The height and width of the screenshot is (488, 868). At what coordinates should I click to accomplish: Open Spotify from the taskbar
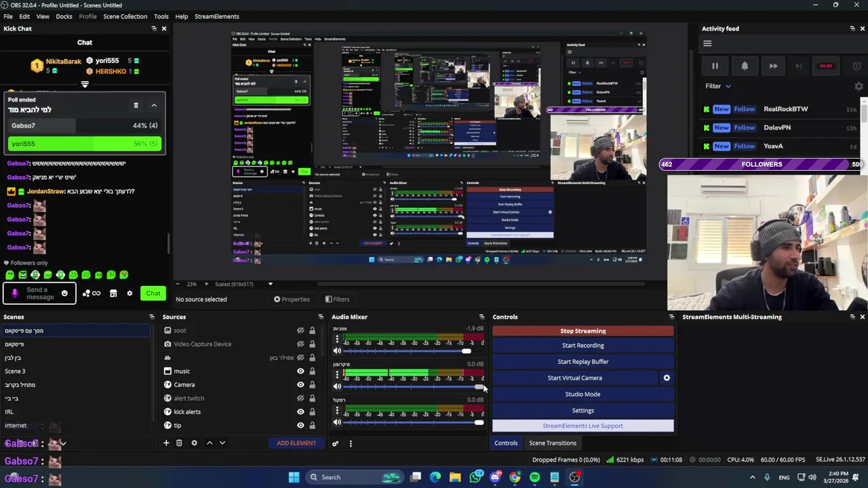click(x=534, y=477)
